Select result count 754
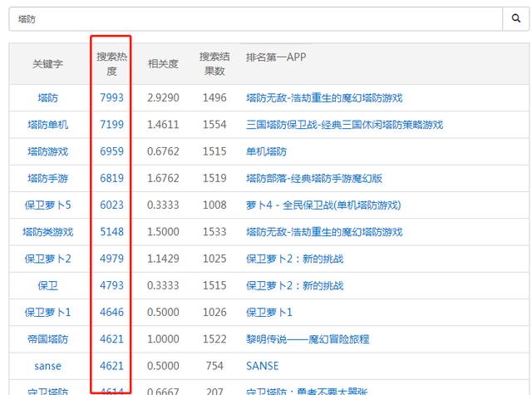 click(x=214, y=366)
